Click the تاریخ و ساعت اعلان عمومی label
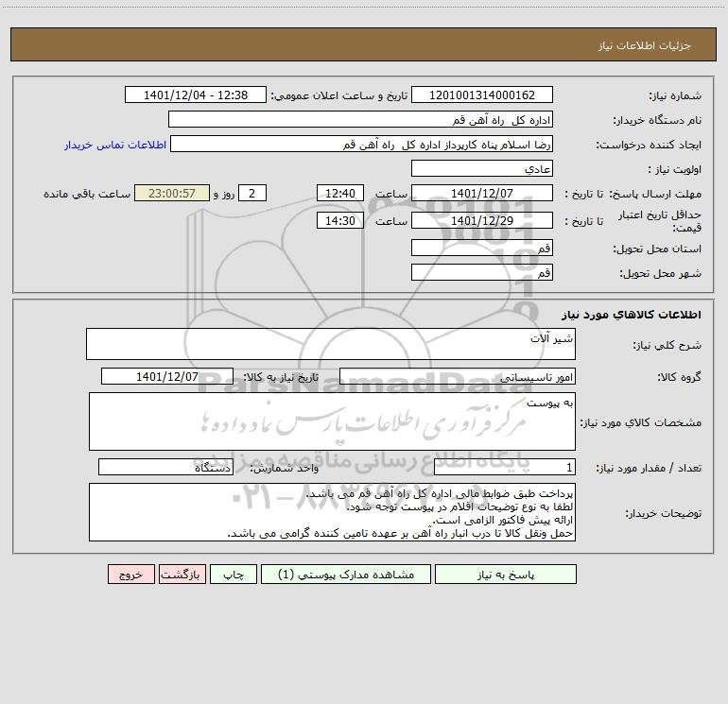This screenshot has height=704, width=728. (x=339, y=96)
